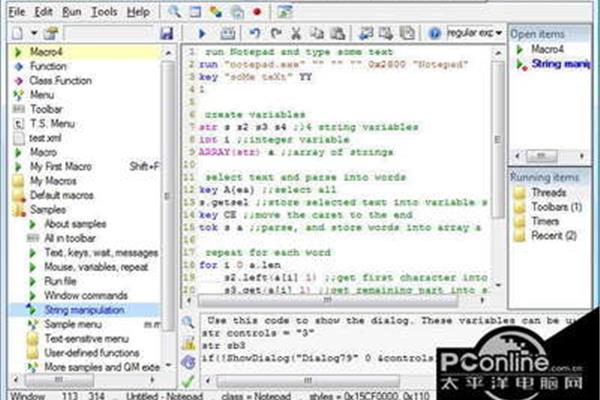The image size is (600, 400).
Task: Click the Redo arrow icon
Action: click(x=276, y=33)
